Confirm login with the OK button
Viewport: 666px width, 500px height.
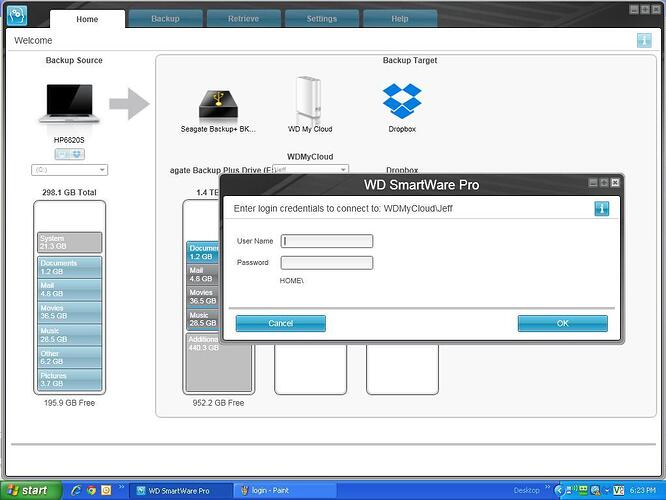point(563,323)
